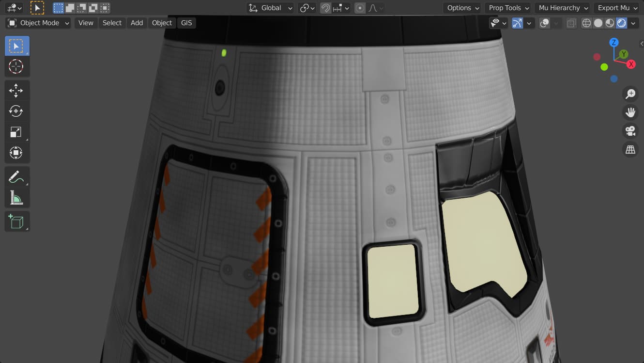
Task: Switch to material preview shading
Action: pos(610,23)
